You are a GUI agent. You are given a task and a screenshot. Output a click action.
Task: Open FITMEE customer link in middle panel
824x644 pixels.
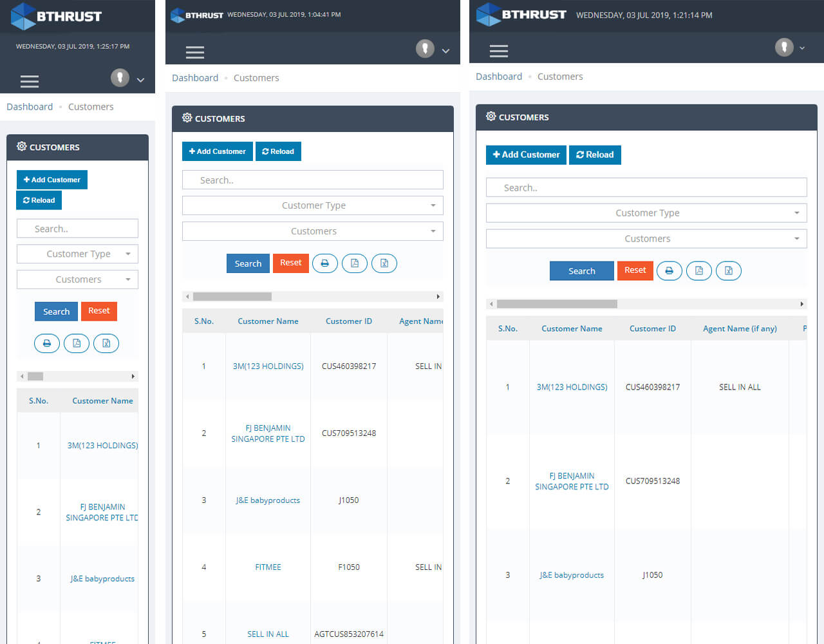coord(268,567)
